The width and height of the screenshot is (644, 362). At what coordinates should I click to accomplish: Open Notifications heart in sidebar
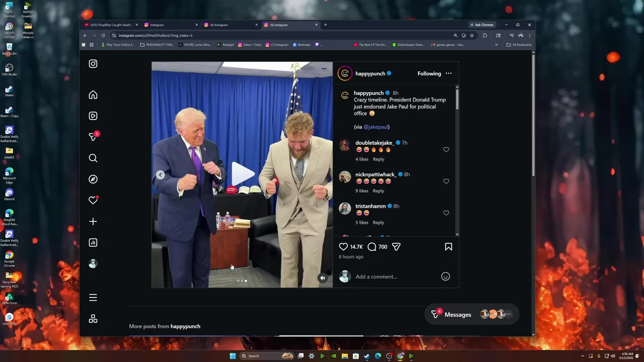click(x=93, y=200)
